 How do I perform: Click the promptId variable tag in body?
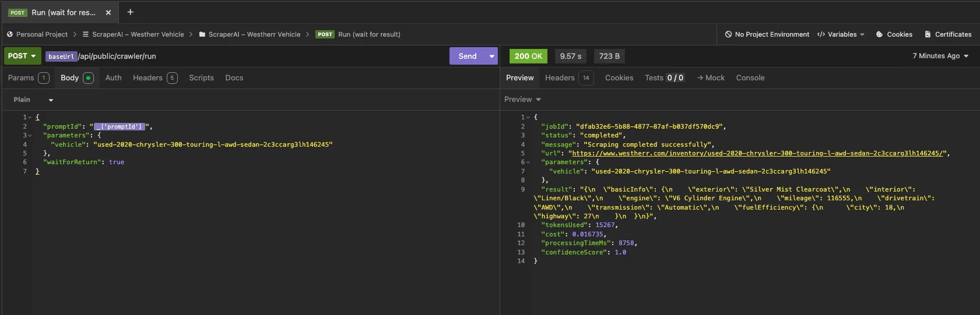pyautogui.click(x=119, y=126)
